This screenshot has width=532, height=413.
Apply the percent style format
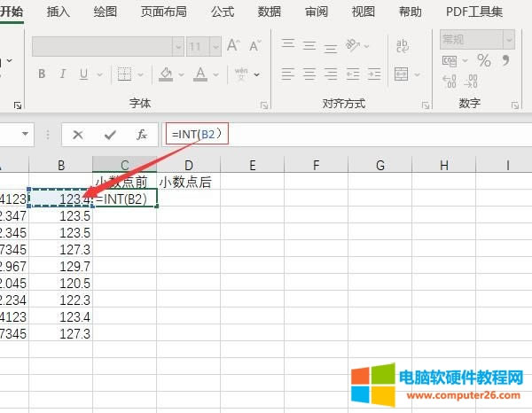click(x=484, y=60)
